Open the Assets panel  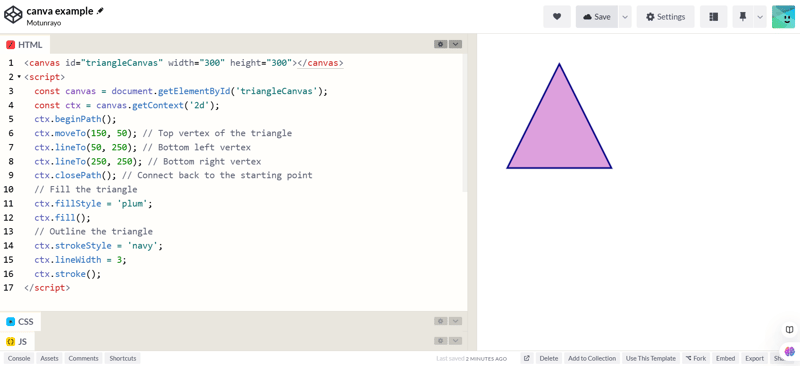[49, 358]
